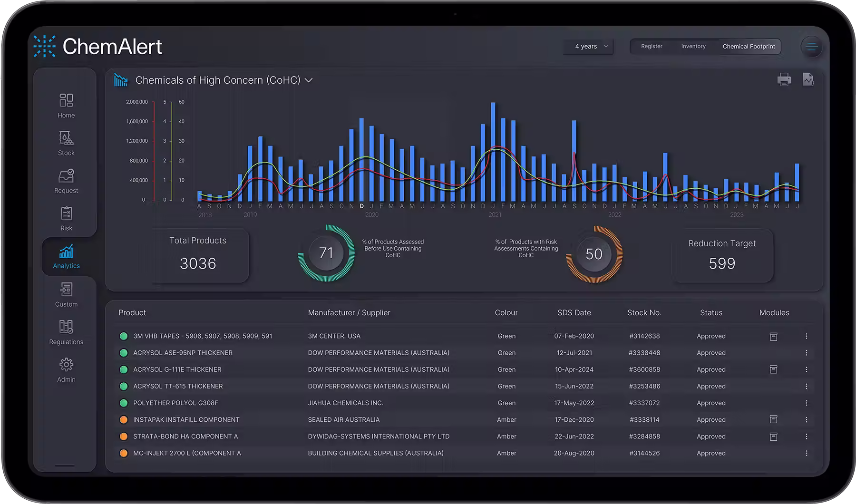The image size is (856, 504).
Task: Open modules icon for INSTAPAK INSTAFILL COMPONENT
Action: pos(773,419)
